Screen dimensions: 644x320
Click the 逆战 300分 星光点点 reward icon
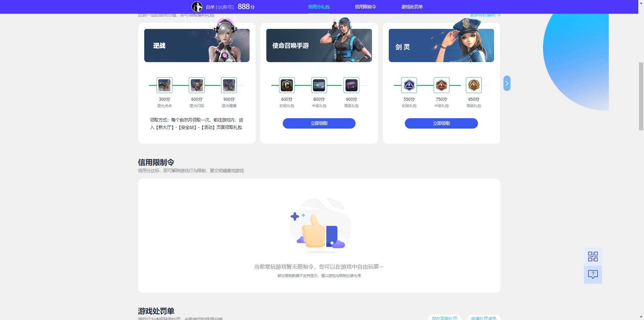(164, 85)
